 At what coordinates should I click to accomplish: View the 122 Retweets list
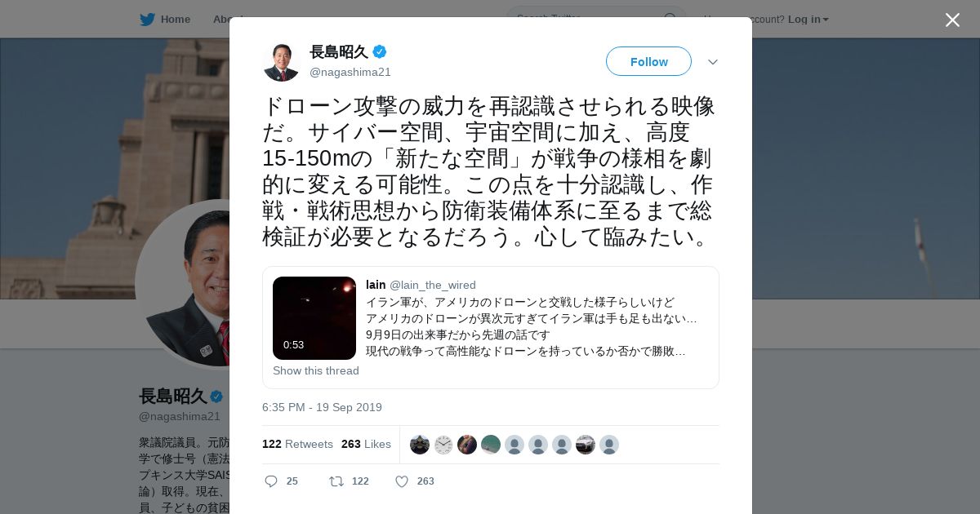297,444
